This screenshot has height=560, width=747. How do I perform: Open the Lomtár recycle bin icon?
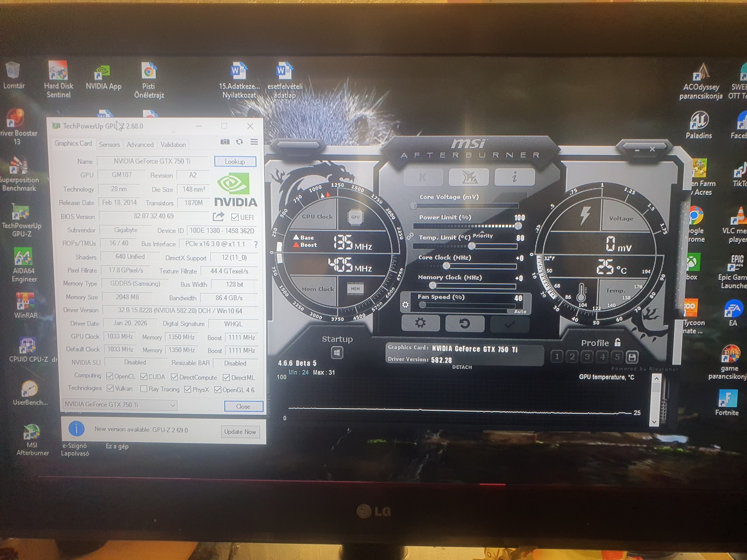pos(13,76)
